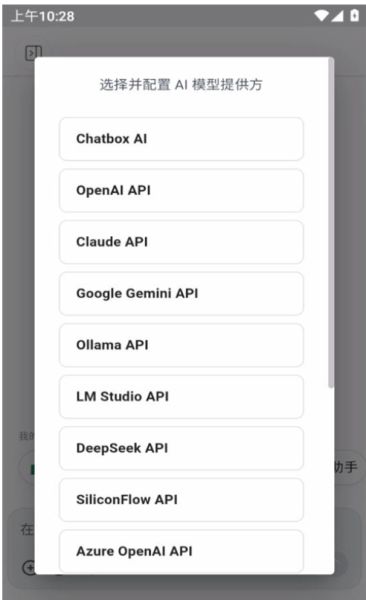Tap the battery status icon
This screenshot has height=600, width=366.
click(355, 16)
